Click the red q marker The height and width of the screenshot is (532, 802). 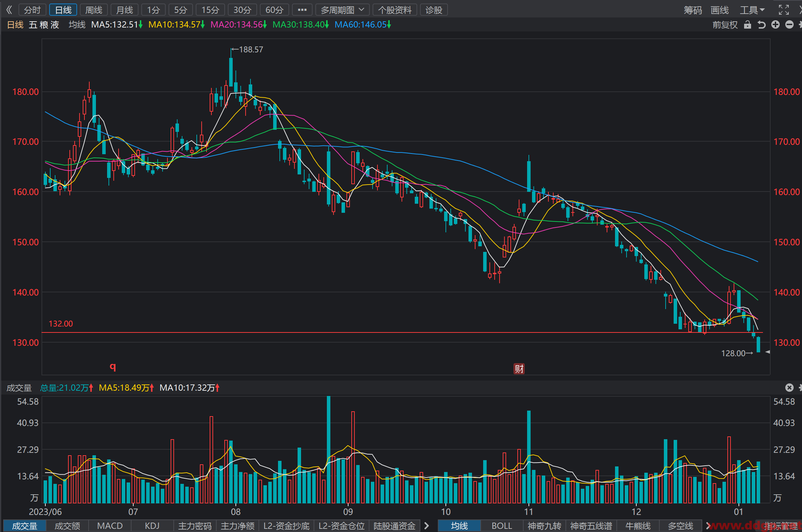click(x=113, y=366)
